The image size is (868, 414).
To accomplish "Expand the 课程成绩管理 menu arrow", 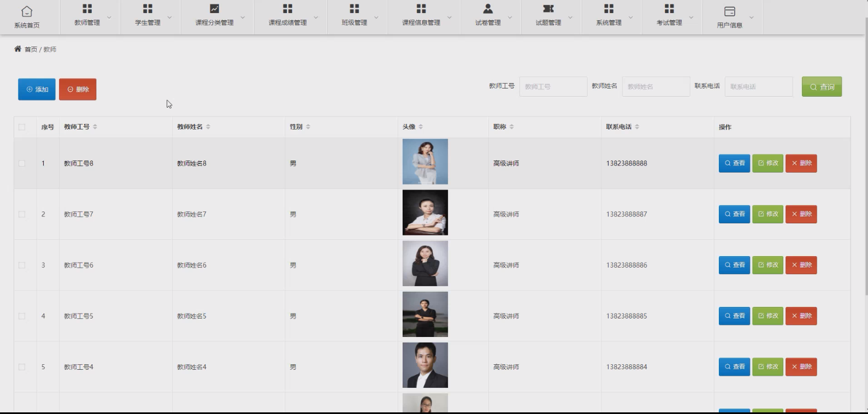I will 316,17.
